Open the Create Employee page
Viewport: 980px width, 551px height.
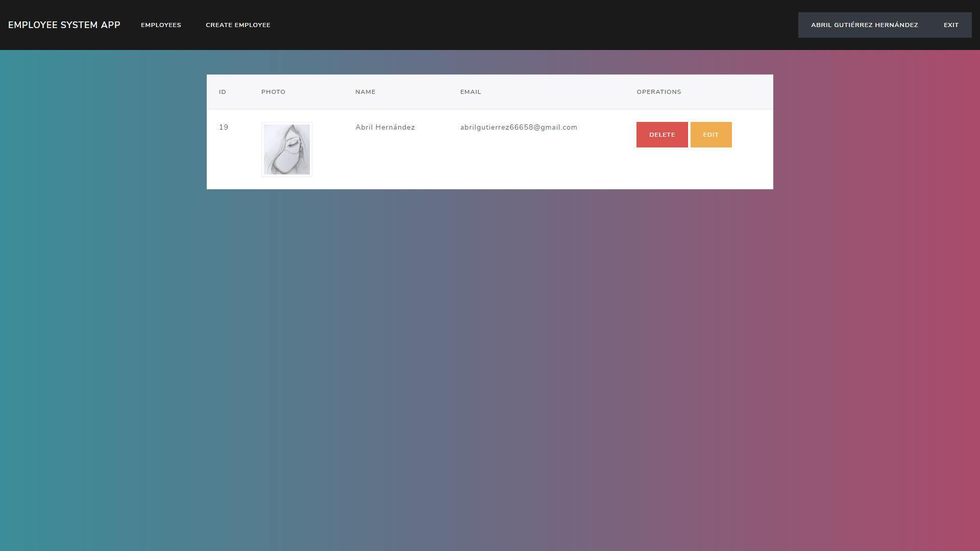point(238,25)
